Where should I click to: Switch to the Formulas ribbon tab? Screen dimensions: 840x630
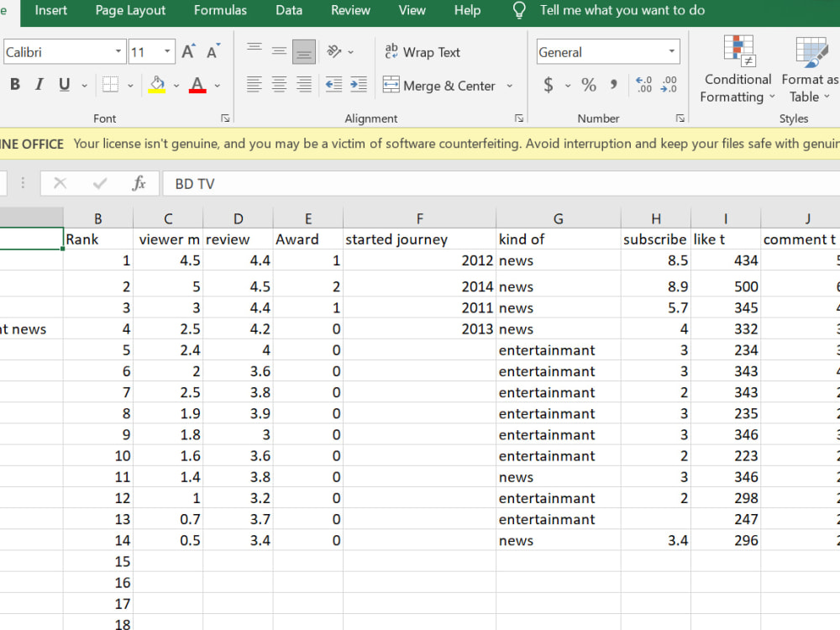(x=219, y=10)
